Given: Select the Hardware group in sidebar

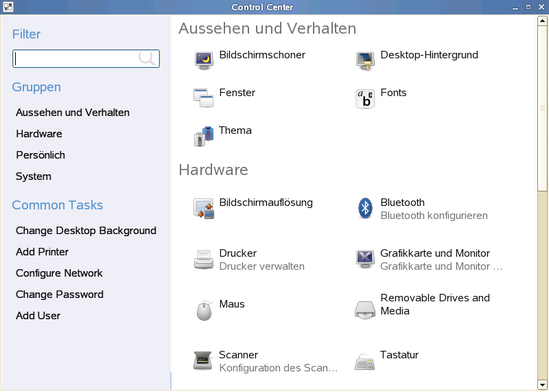Looking at the screenshot, I should [x=39, y=134].
